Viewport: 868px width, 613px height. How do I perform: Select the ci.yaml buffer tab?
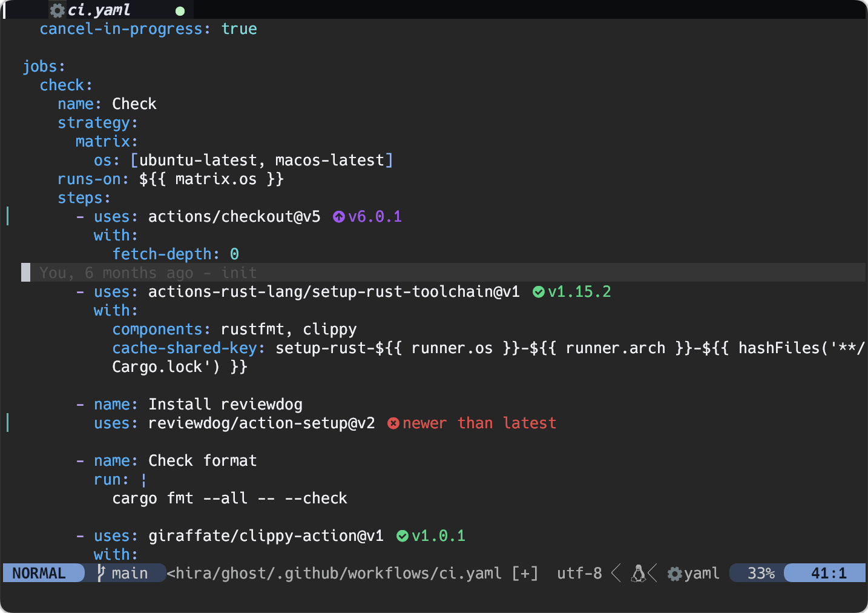pos(121,10)
